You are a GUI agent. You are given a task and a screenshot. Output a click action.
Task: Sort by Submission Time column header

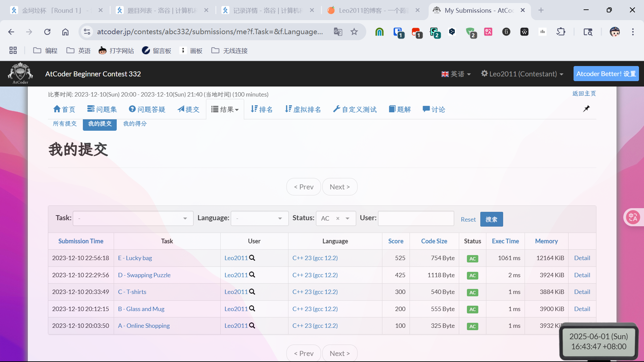(81, 241)
